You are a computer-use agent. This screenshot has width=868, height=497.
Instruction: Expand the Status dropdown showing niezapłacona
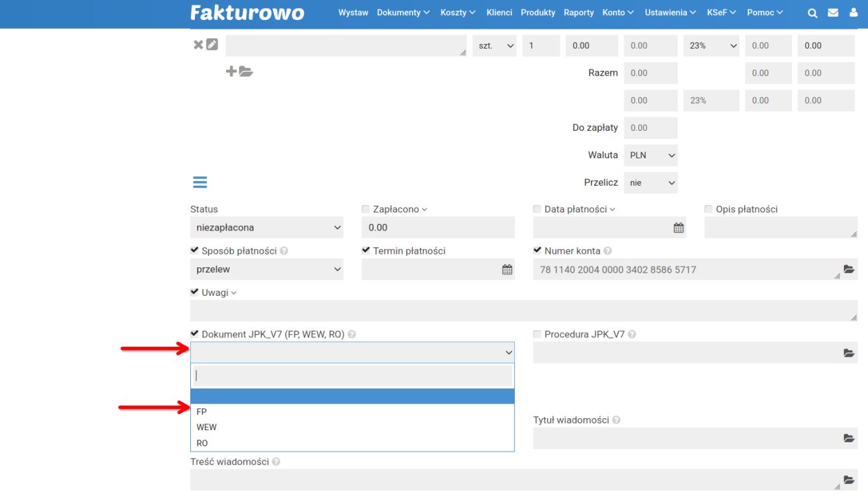click(x=266, y=228)
